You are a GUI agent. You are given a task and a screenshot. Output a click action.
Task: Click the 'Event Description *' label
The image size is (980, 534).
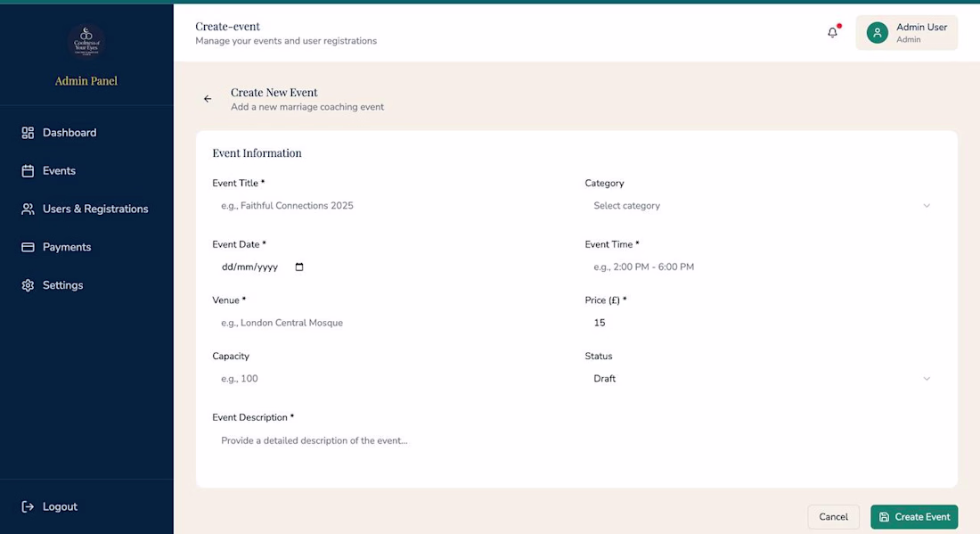pyautogui.click(x=253, y=417)
